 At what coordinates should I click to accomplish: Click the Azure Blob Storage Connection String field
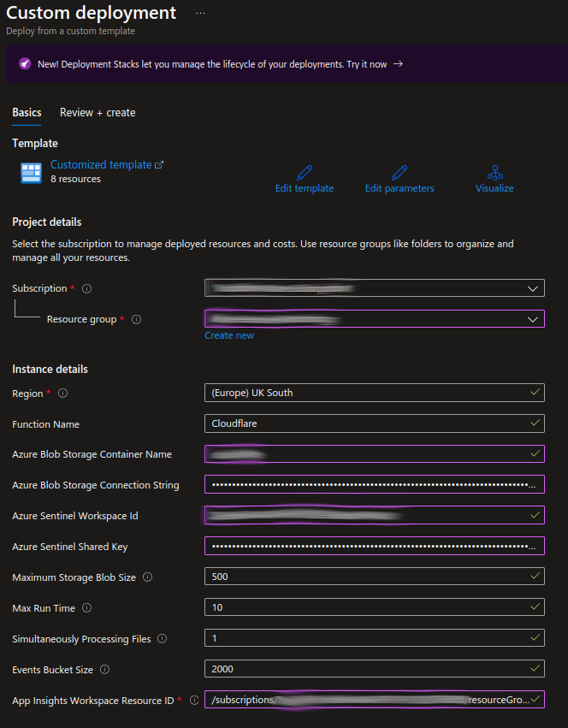pos(375,485)
